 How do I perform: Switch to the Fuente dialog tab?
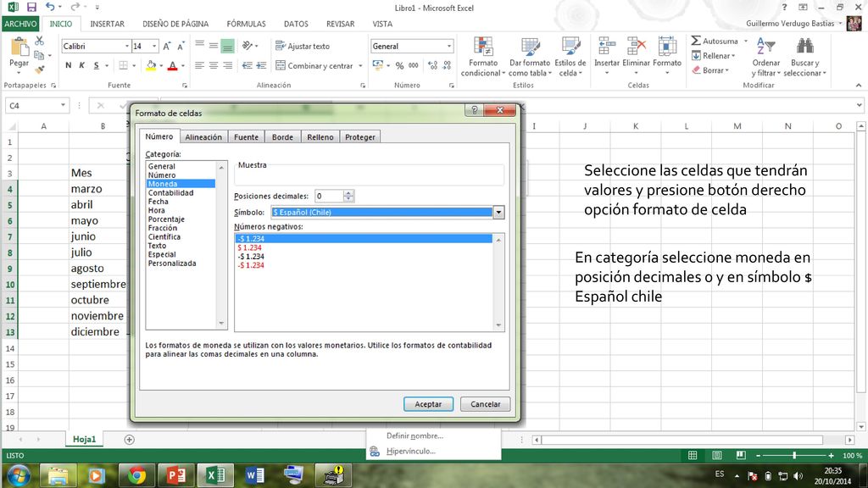tap(247, 137)
